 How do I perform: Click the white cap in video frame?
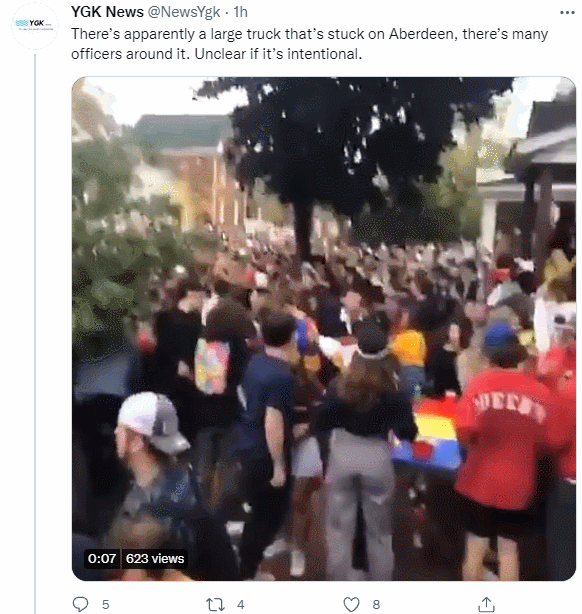(x=152, y=423)
